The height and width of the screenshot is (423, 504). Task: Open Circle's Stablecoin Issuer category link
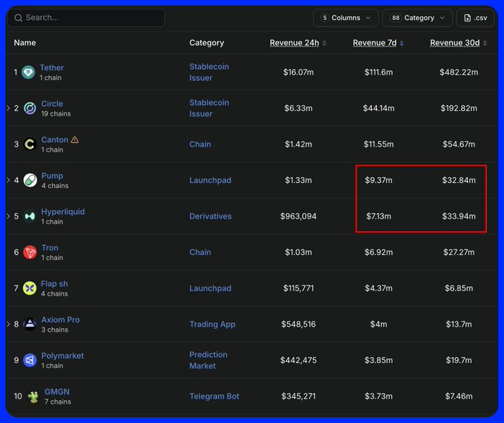(209, 108)
